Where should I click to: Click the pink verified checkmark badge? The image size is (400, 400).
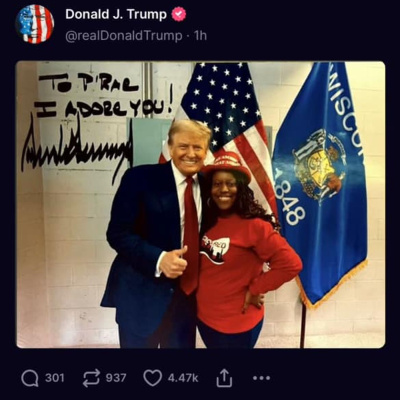pos(179,14)
